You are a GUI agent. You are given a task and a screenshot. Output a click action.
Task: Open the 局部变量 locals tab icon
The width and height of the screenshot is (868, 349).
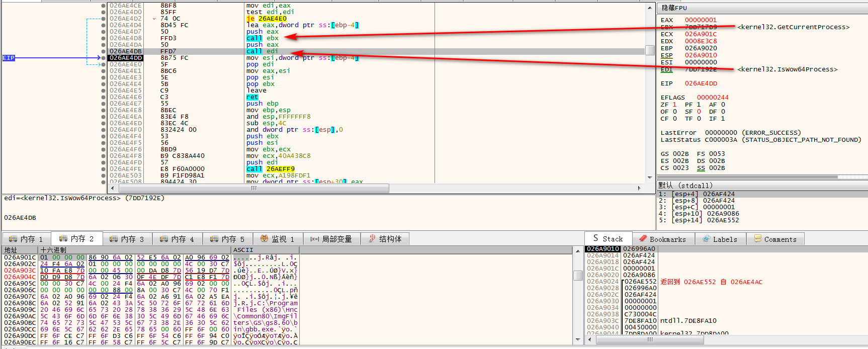pyautogui.click(x=315, y=239)
